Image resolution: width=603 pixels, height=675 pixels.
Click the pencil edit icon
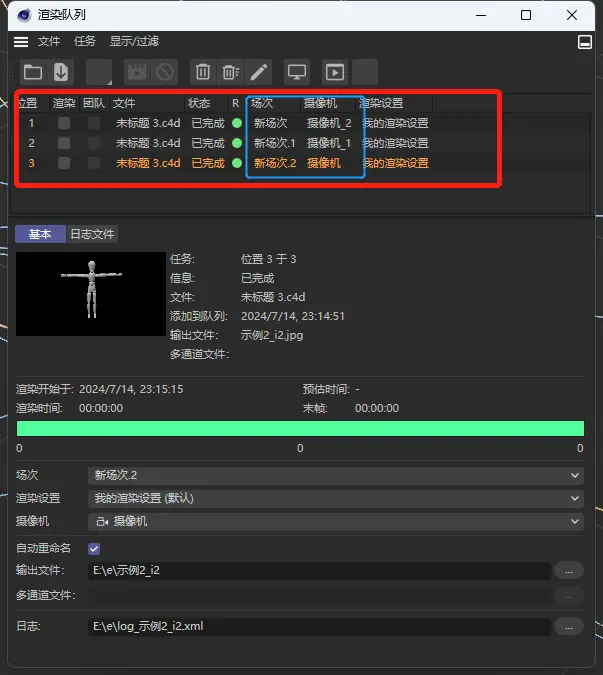pyautogui.click(x=259, y=72)
